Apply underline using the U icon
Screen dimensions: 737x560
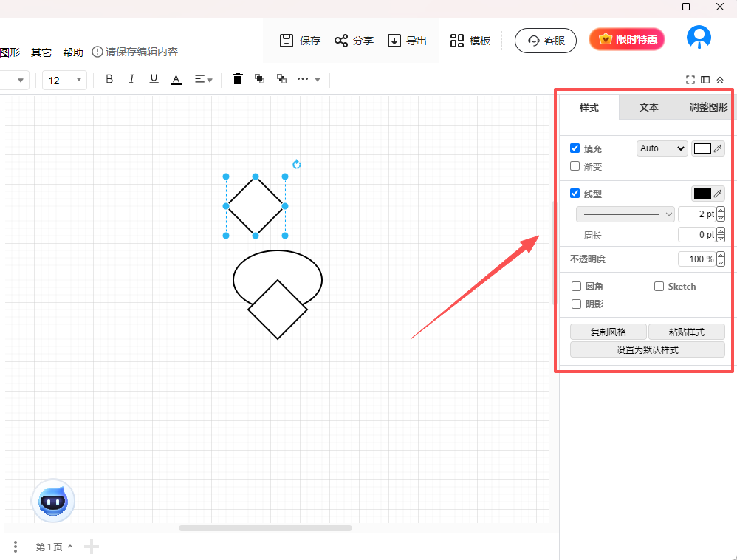(x=154, y=79)
